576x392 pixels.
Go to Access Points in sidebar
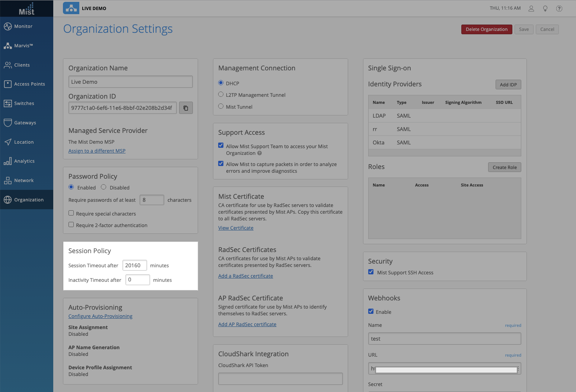click(29, 84)
